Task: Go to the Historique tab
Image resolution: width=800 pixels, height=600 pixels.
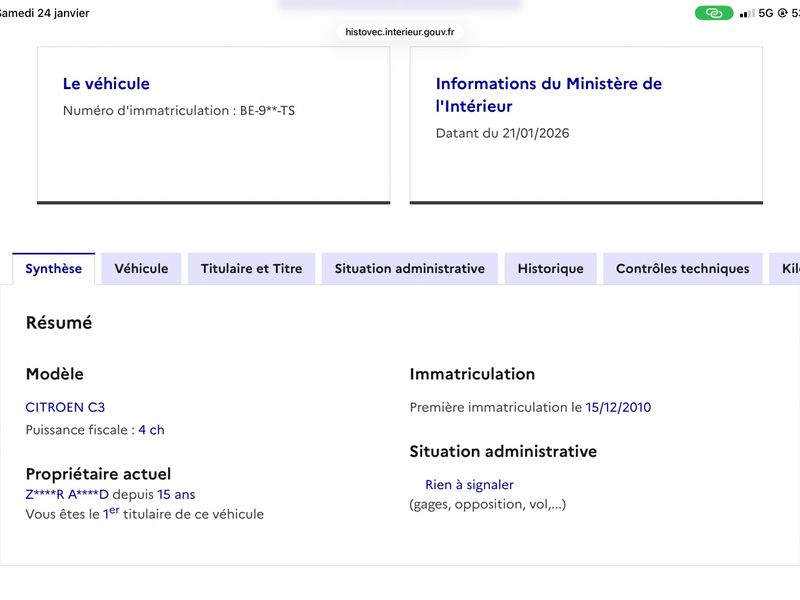Action: tap(550, 269)
